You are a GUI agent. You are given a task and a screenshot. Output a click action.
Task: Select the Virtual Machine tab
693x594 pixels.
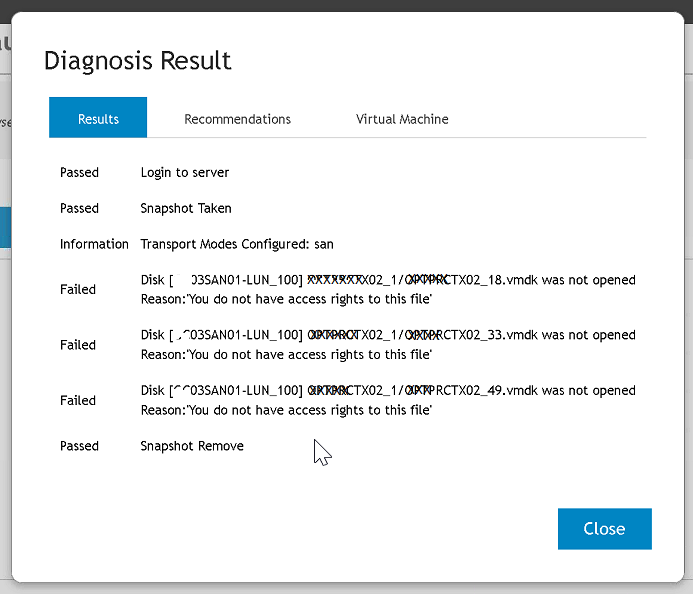(x=402, y=119)
